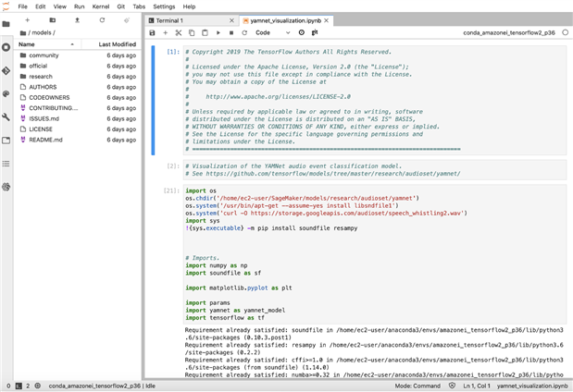Select the research folder
This screenshot has width=573, height=392.
78,77
